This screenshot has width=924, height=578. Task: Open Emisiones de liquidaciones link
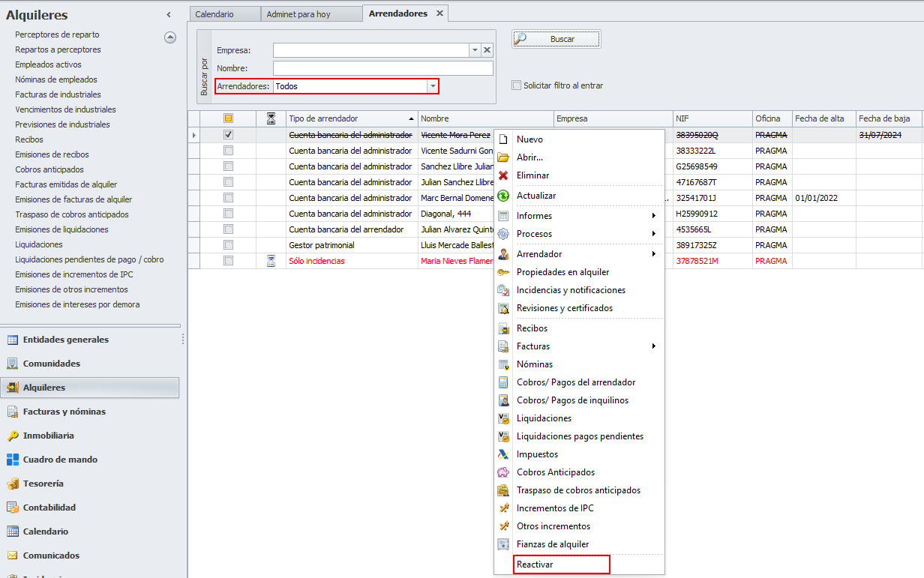tap(61, 229)
